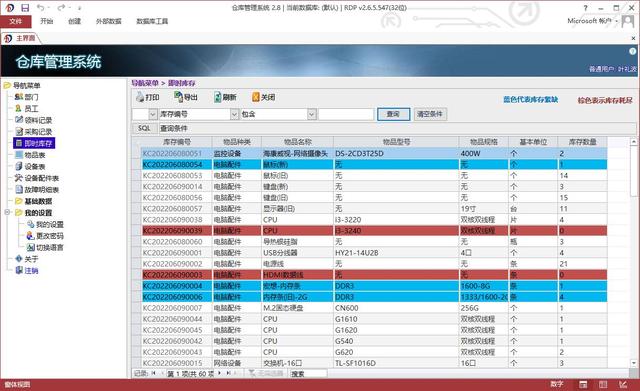Viewport: 640px width, 391px height.
Task: Click 导航菜单 breadcrumb link
Action: pos(145,83)
